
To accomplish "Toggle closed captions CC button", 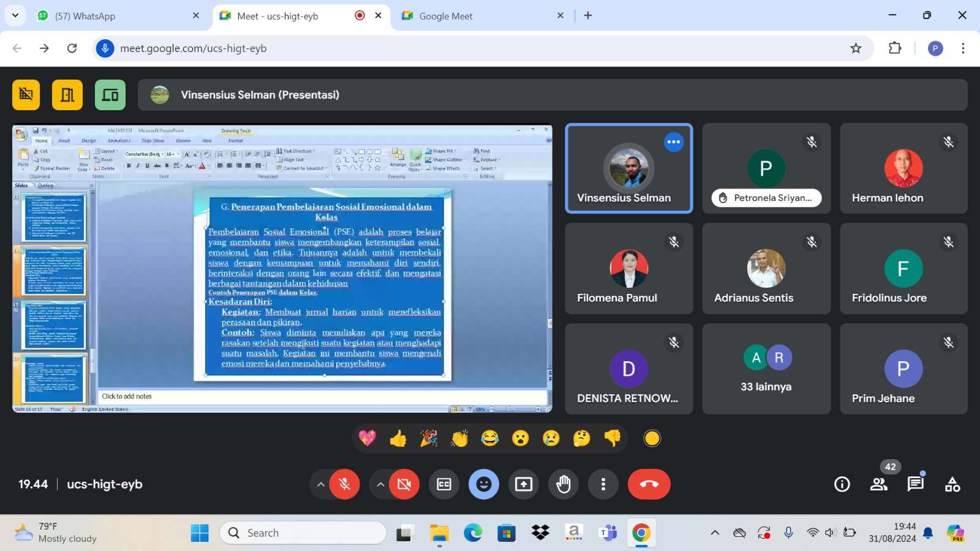I will tap(444, 484).
